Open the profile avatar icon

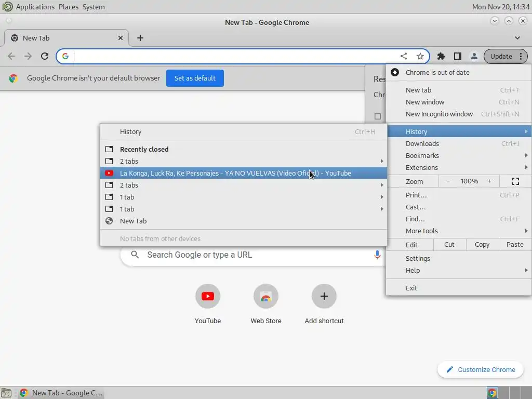[x=474, y=56]
